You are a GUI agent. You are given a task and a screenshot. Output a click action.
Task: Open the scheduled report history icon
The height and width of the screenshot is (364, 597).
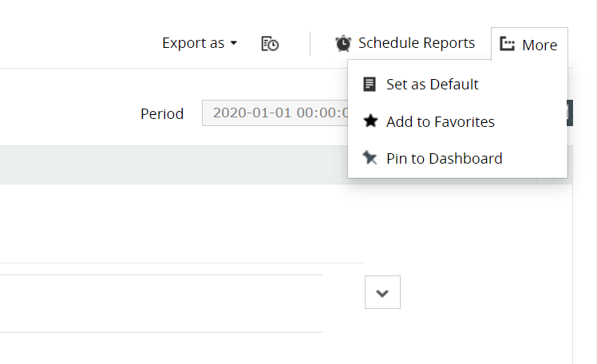[x=270, y=44]
